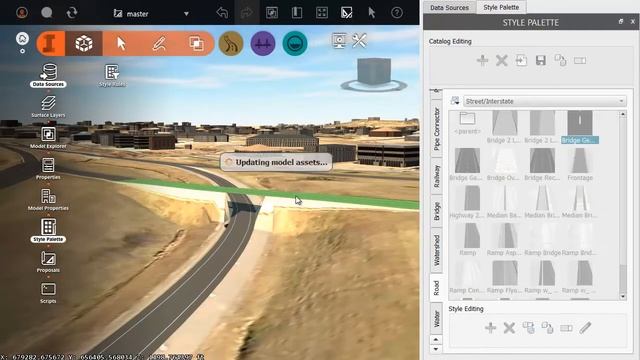This screenshot has height=360, width=640.
Task: Select the Railway vertical tab
Action: pyautogui.click(x=437, y=176)
